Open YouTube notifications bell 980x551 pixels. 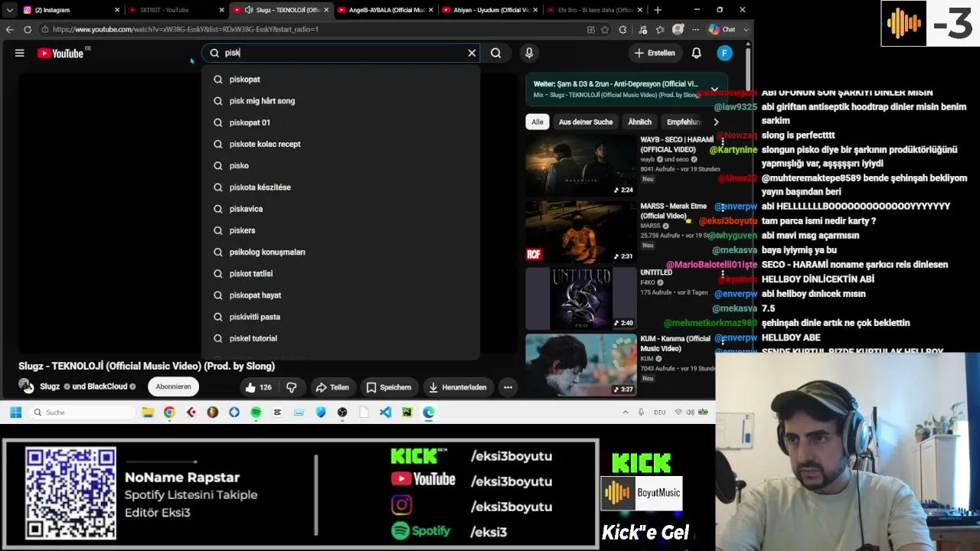[x=697, y=53]
